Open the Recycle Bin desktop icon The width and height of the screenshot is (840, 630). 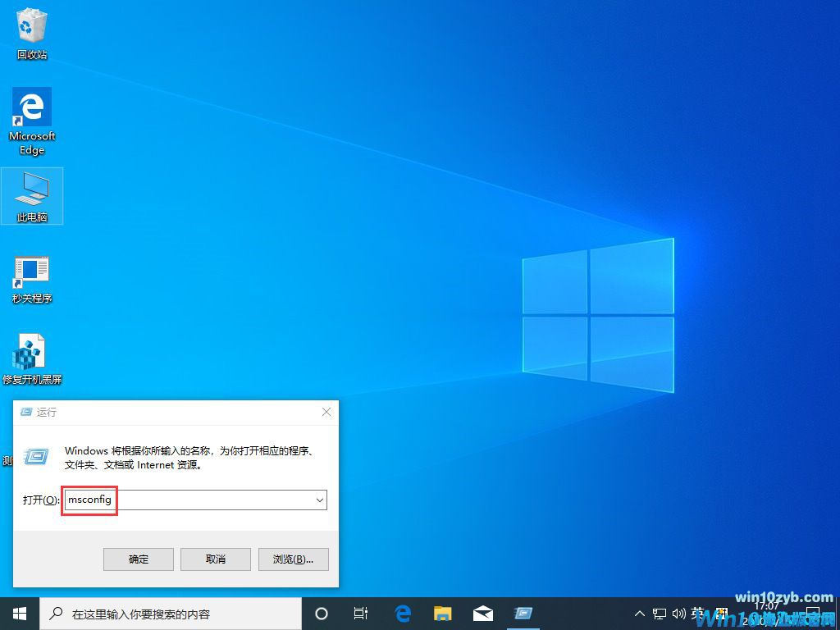point(31,31)
